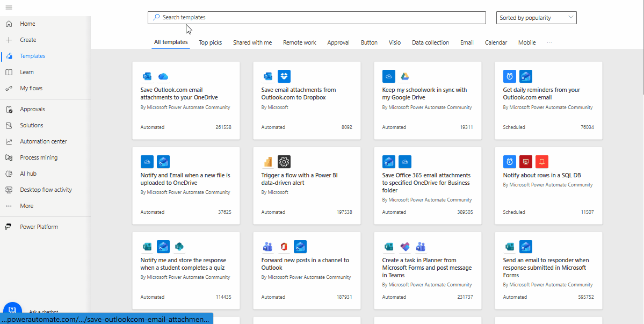Open AI hub from sidebar
Viewport: 644px width, 324px height.
[x=28, y=174]
